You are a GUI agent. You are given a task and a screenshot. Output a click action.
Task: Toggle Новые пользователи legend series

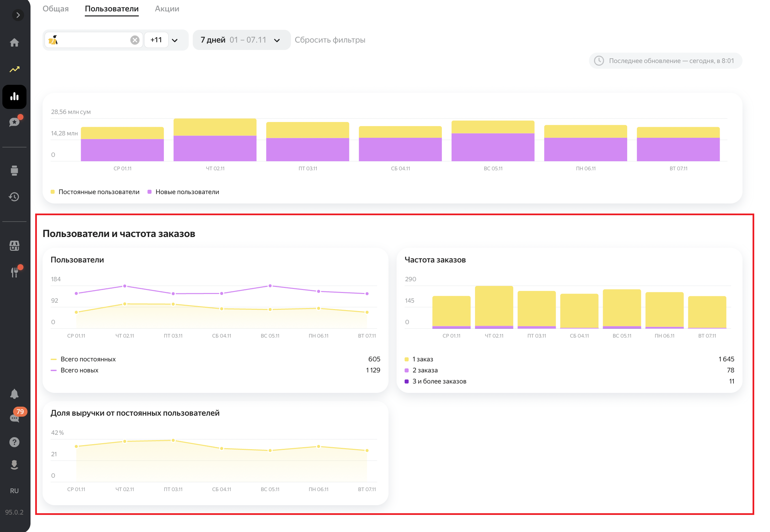click(x=187, y=192)
